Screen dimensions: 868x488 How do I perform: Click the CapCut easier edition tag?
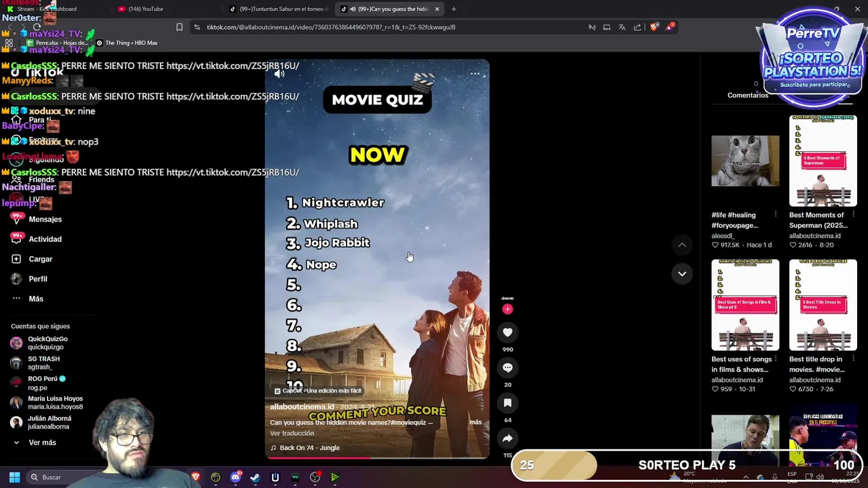tap(317, 391)
